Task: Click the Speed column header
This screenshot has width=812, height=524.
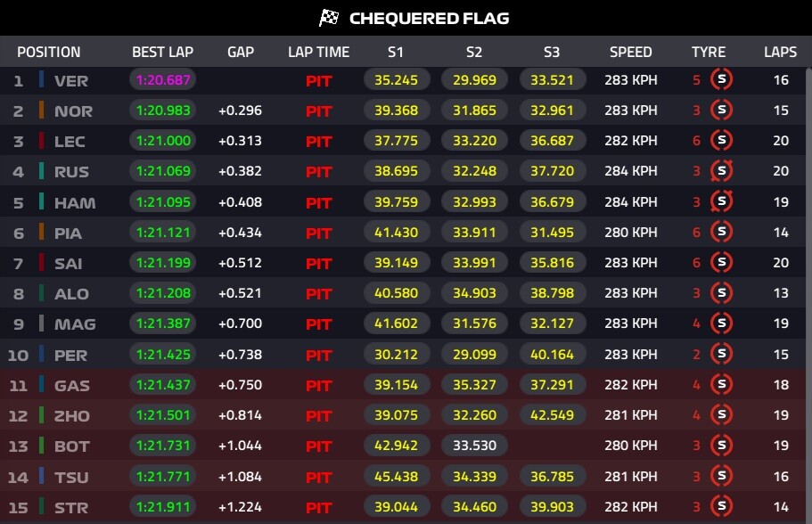Action: pos(630,52)
